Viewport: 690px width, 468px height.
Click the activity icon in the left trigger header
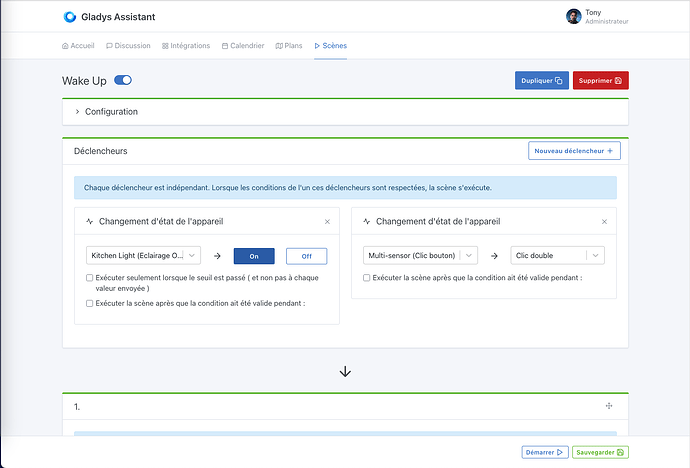pos(89,221)
